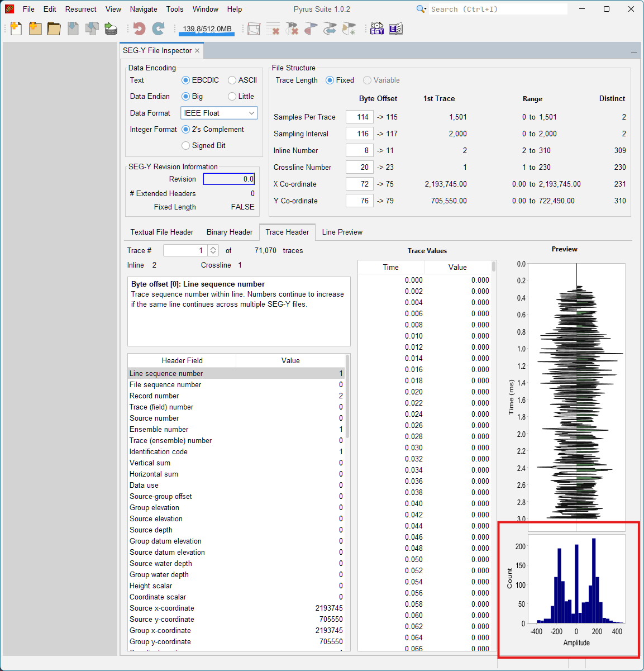Viewport: 644px width, 671px height.
Task: Open the Edit menu
Action: coord(50,9)
